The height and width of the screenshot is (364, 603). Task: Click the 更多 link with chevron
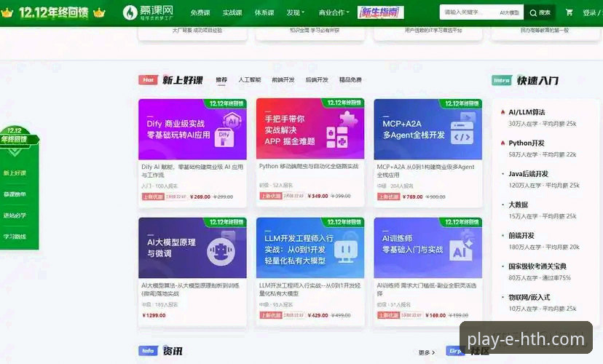point(427,352)
